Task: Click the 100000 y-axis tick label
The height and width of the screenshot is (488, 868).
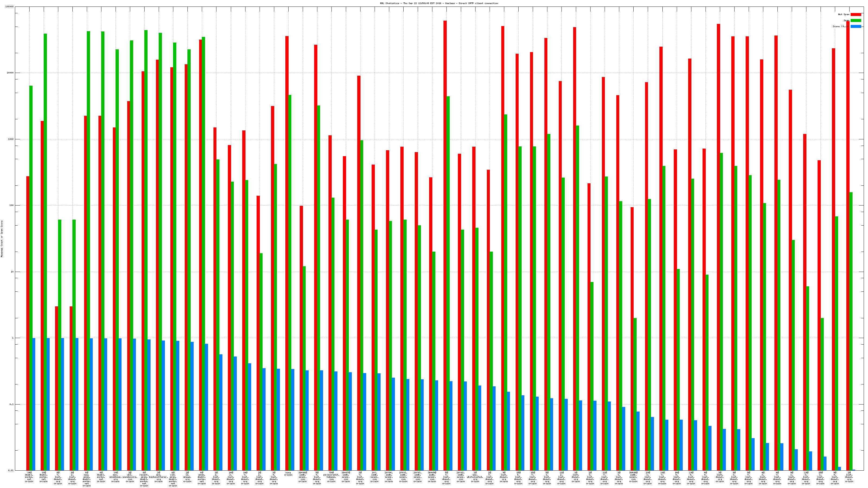Action: click(x=10, y=7)
